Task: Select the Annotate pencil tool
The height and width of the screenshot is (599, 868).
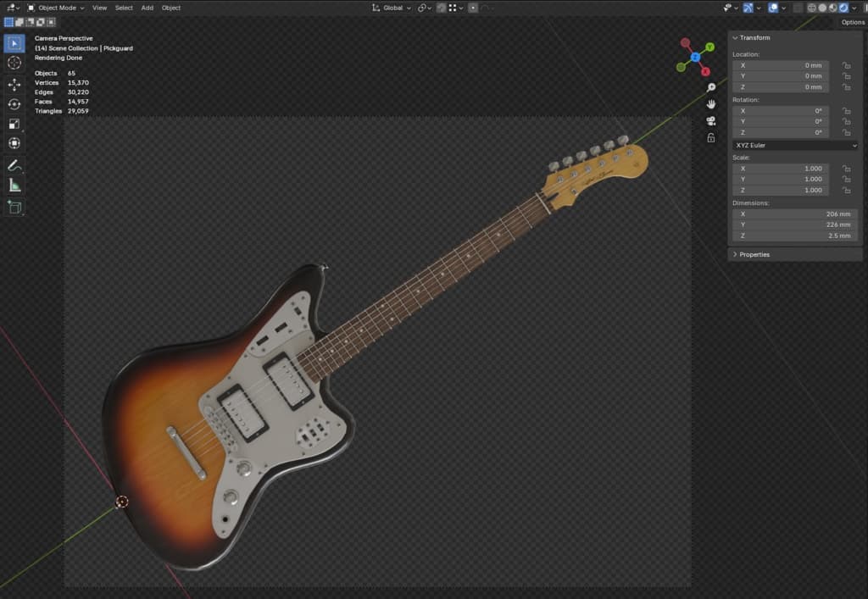Action: pyautogui.click(x=14, y=165)
